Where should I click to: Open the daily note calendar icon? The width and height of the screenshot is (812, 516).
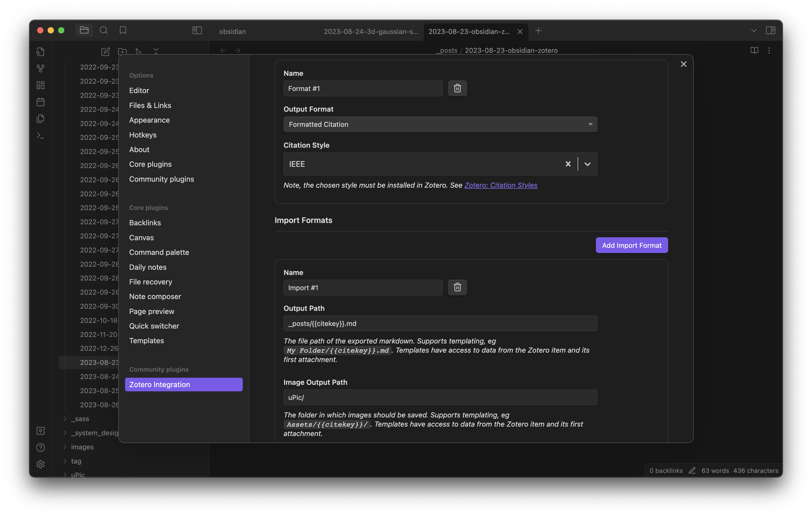tap(41, 102)
